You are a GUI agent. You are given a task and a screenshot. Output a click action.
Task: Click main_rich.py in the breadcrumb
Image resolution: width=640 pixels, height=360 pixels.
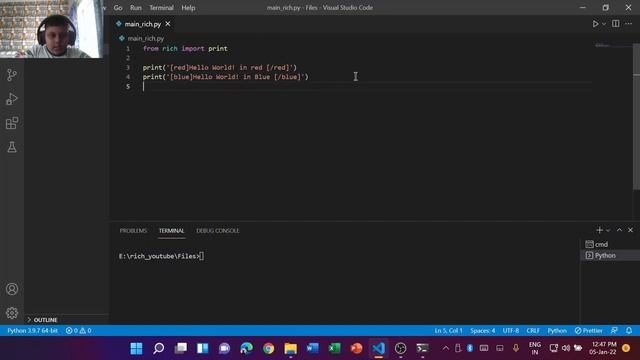point(146,38)
